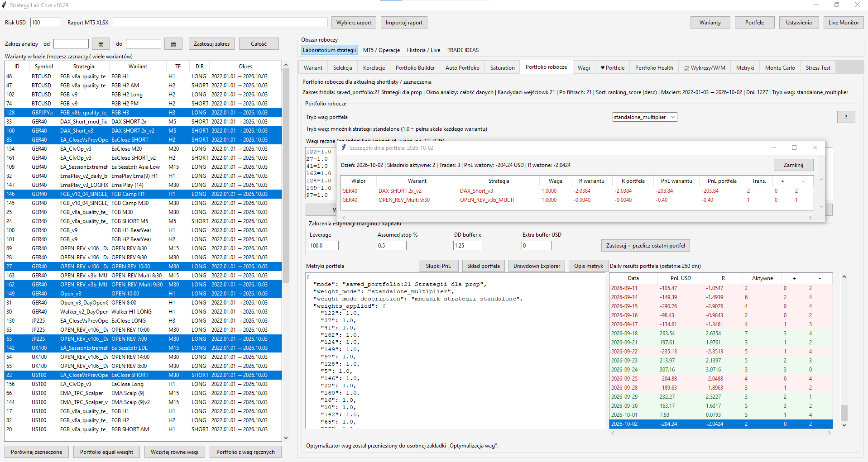This screenshot has width=868, height=462.
Task: Click into the Leverage input field
Action: point(323,246)
